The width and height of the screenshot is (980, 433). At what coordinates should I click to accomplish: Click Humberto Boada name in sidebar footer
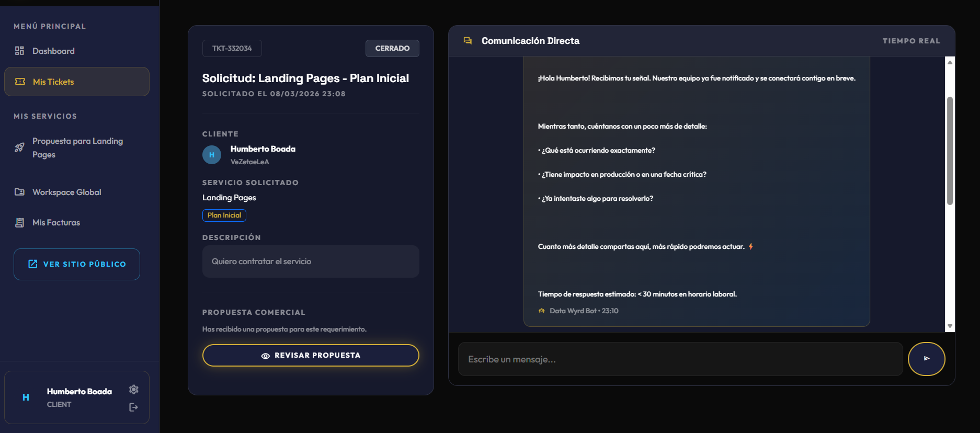79,391
